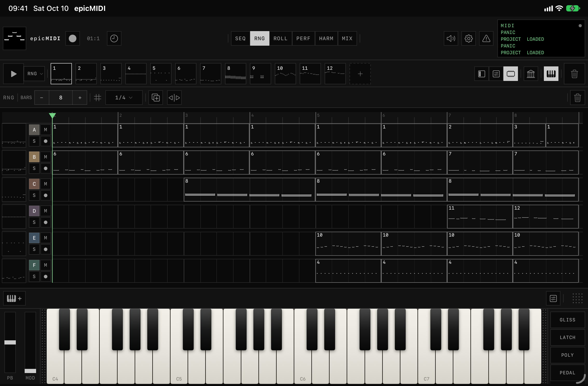588x386 pixels.
Task: Trigger the MIDI panic warning triangle icon
Action: (x=486, y=38)
